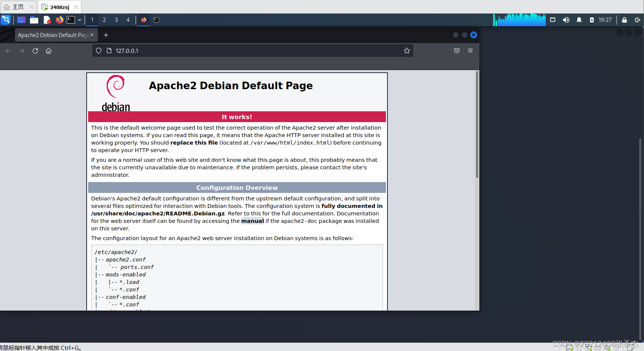Image resolution: width=644 pixels, height=351 pixels.
Task: Focus the Firefox window taskbar button
Action: (144, 20)
